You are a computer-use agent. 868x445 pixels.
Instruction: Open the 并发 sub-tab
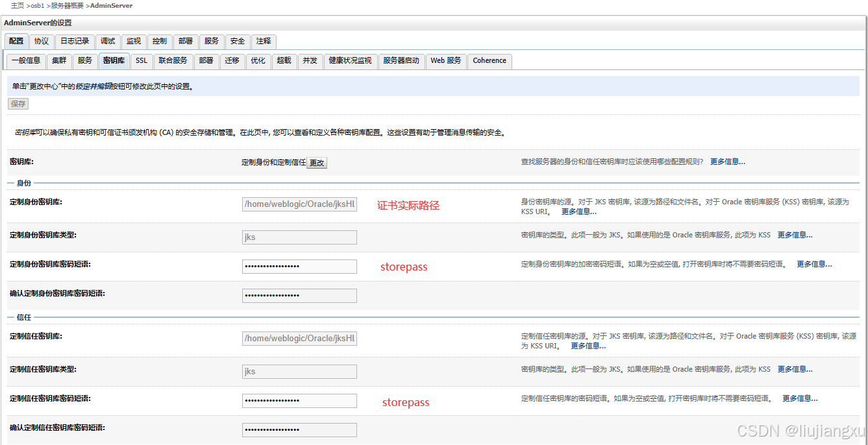[x=310, y=61]
